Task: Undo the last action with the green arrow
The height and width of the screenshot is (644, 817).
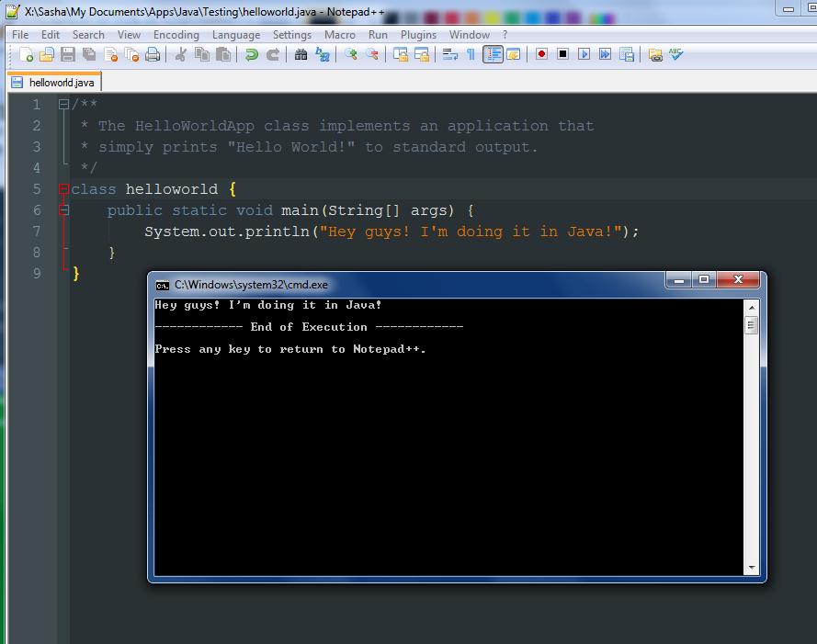Action: (251, 54)
